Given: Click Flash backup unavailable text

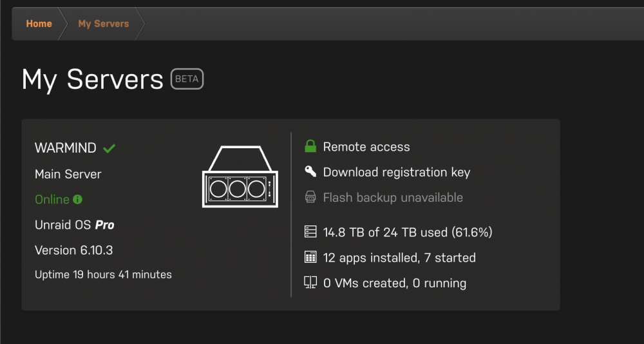Looking at the screenshot, I should 393,198.
